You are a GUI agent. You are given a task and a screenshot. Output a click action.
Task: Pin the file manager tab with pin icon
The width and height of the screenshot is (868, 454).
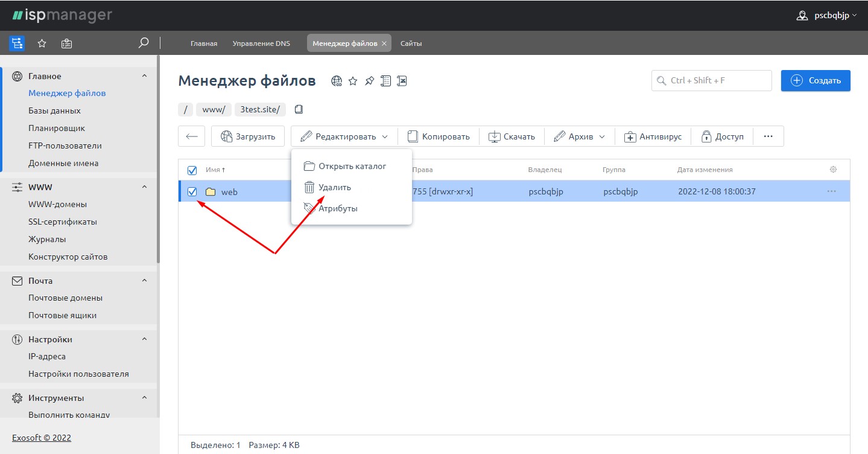[370, 81]
